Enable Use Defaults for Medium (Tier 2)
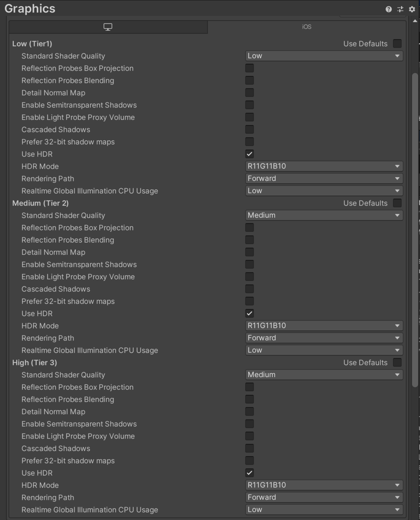Viewport: 420px width, 520px height. click(397, 203)
